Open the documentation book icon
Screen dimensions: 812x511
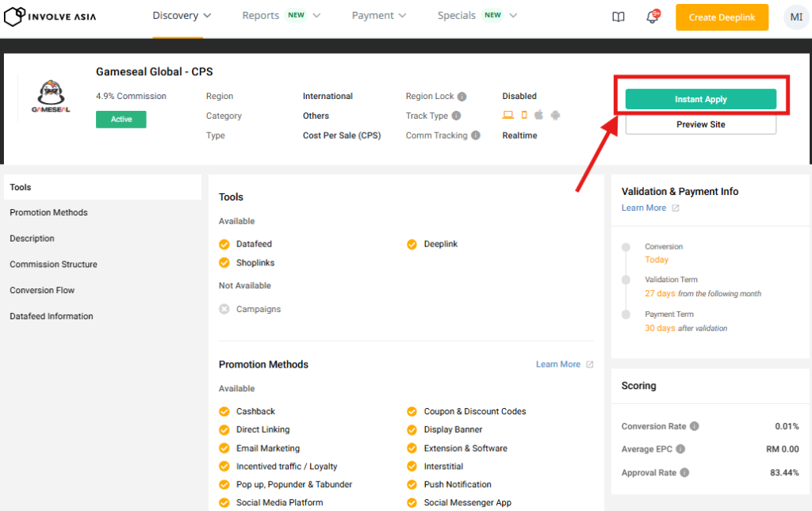[619, 17]
